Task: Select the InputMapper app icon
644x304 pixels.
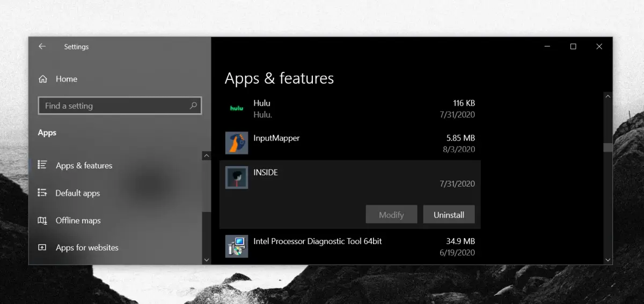Action: 237,143
